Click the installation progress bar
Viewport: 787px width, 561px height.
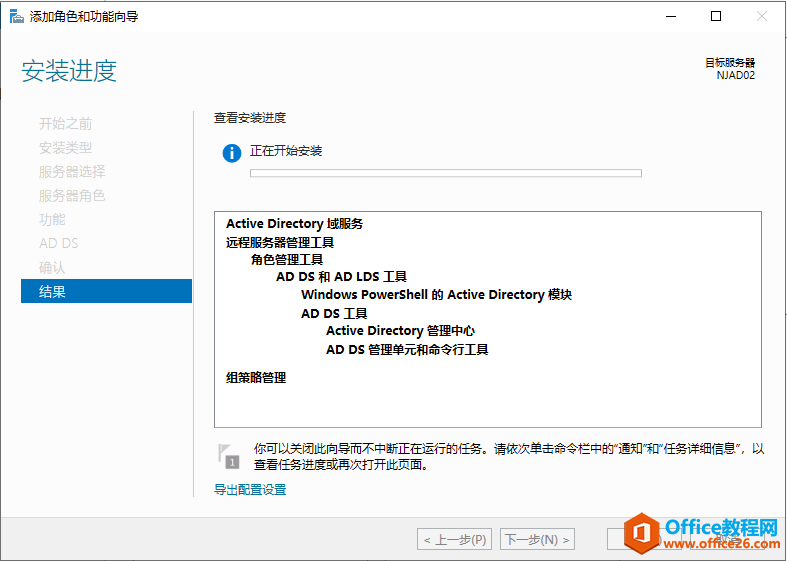click(445, 173)
